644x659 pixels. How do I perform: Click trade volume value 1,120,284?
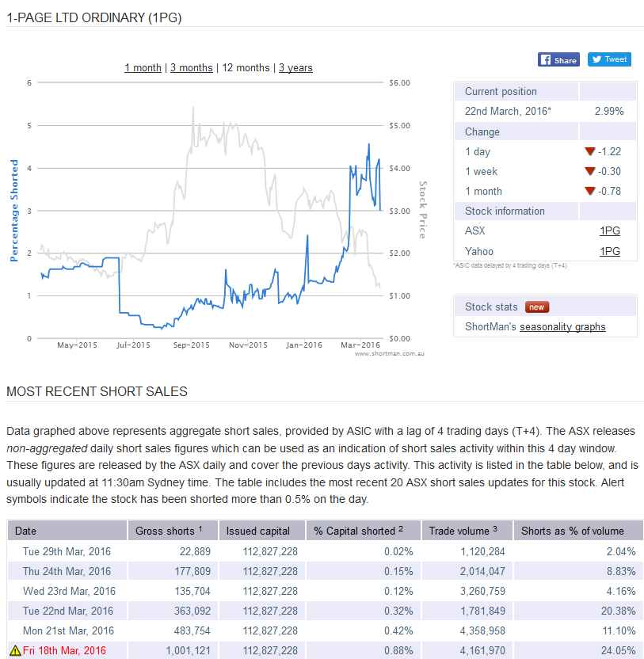[482, 551]
